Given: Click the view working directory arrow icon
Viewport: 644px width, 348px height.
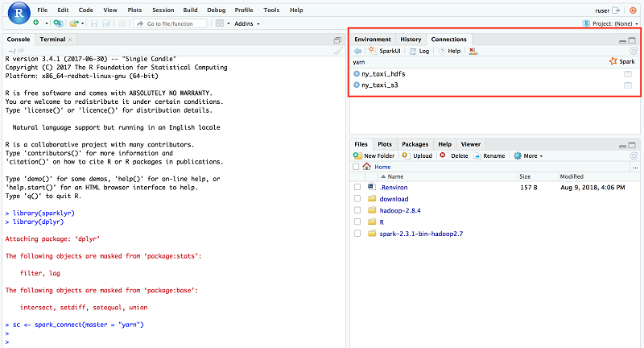Looking at the screenshot, I should pyautogui.click(x=21, y=51).
